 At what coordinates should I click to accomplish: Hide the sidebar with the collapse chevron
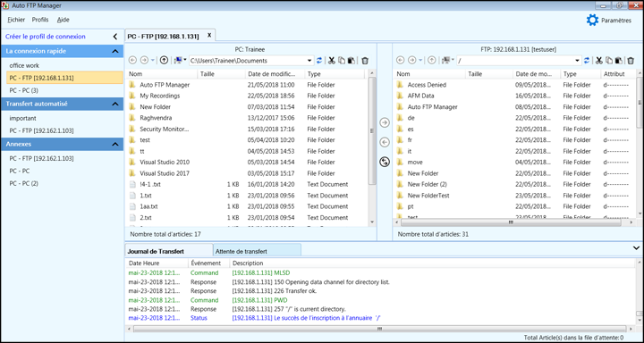click(x=115, y=37)
